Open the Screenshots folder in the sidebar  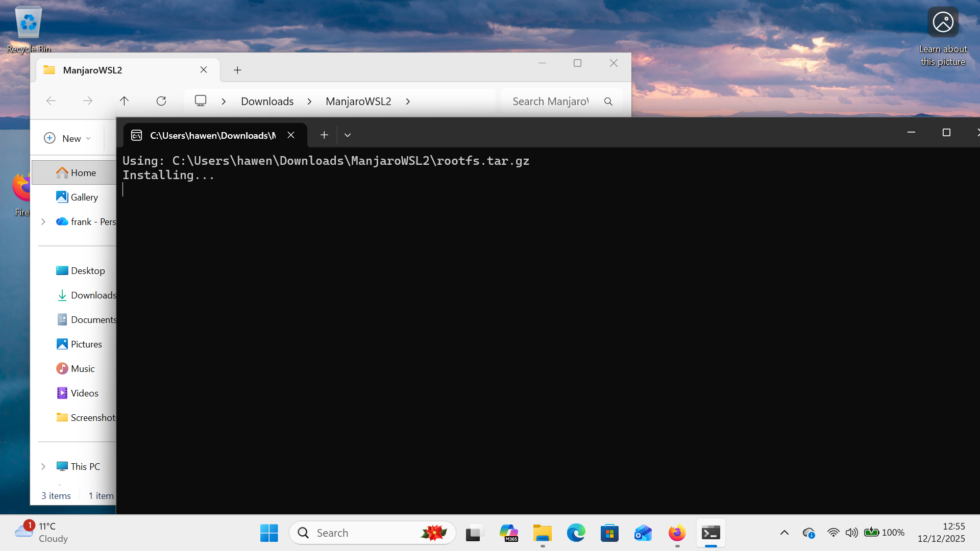[x=92, y=417]
